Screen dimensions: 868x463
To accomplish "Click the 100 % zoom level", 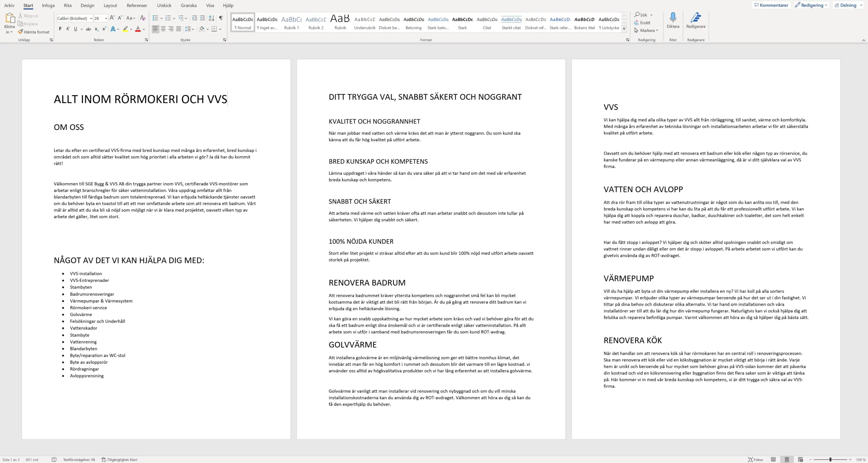I will pos(860,460).
